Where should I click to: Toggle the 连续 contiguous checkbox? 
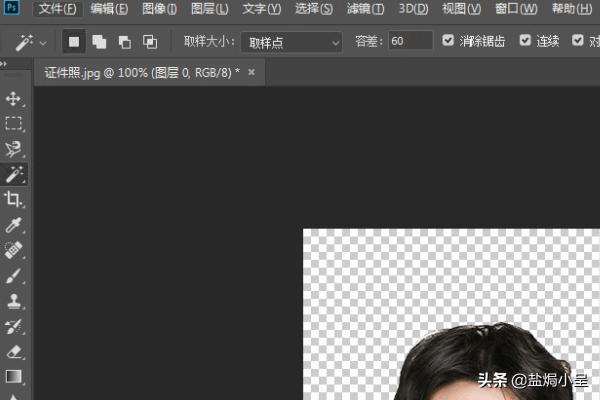(526, 42)
